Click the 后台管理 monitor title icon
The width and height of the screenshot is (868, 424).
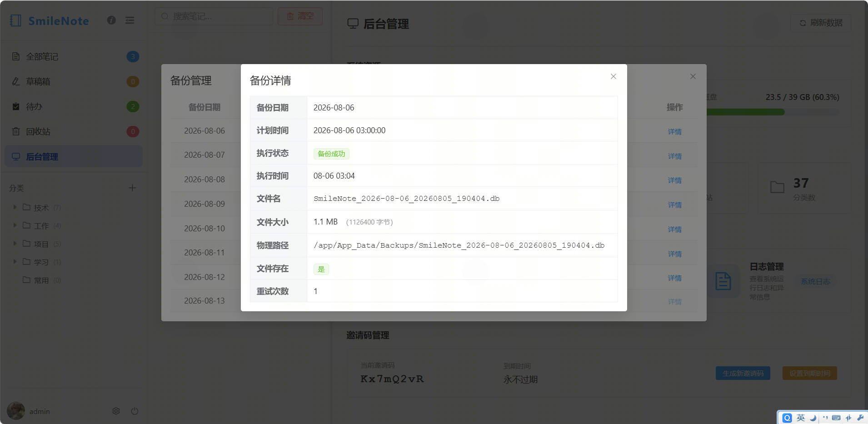[x=353, y=23]
